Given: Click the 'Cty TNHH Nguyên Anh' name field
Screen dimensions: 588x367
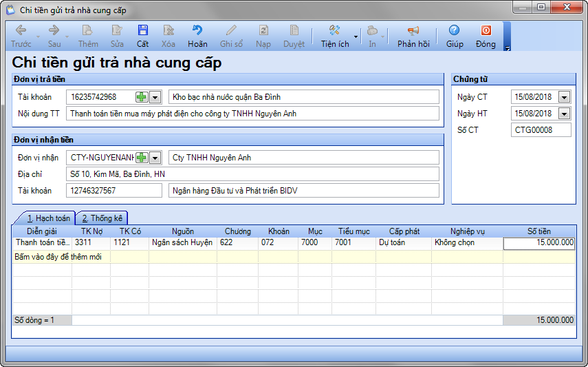Looking at the screenshot, I should (x=304, y=158).
